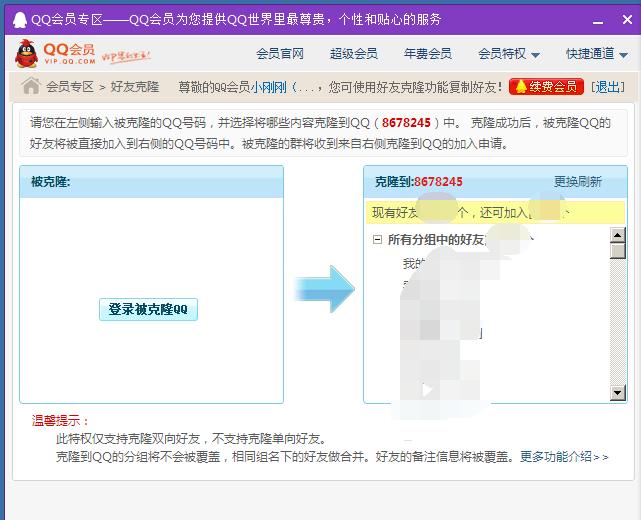641x520 pixels.
Task: Expand the 会员特权 dropdown menu
Action: click(509, 54)
